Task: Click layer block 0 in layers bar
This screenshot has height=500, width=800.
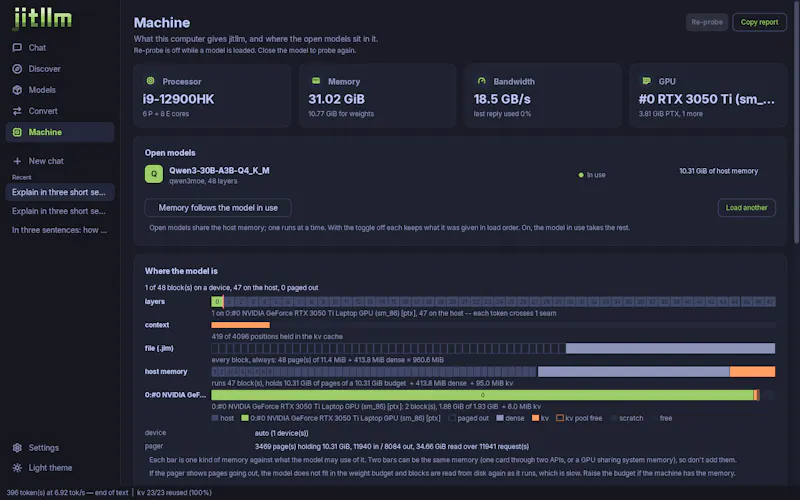Action: tap(217, 302)
